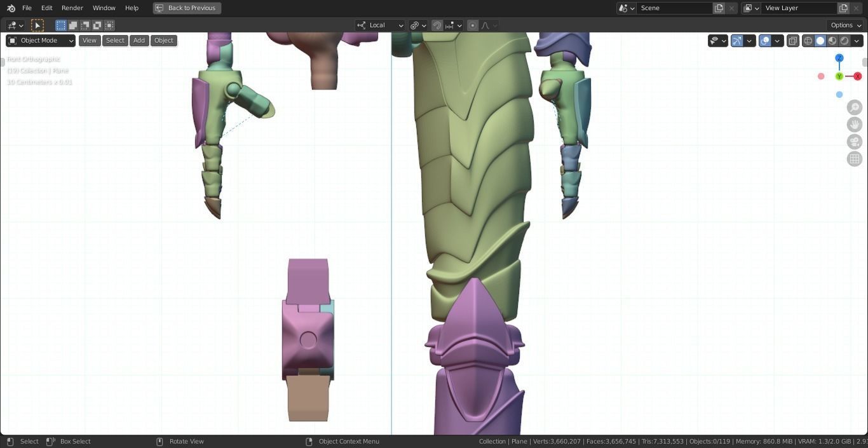Toggle snapping magnet icon
Viewport: 868px width, 448px height.
pos(437,25)
